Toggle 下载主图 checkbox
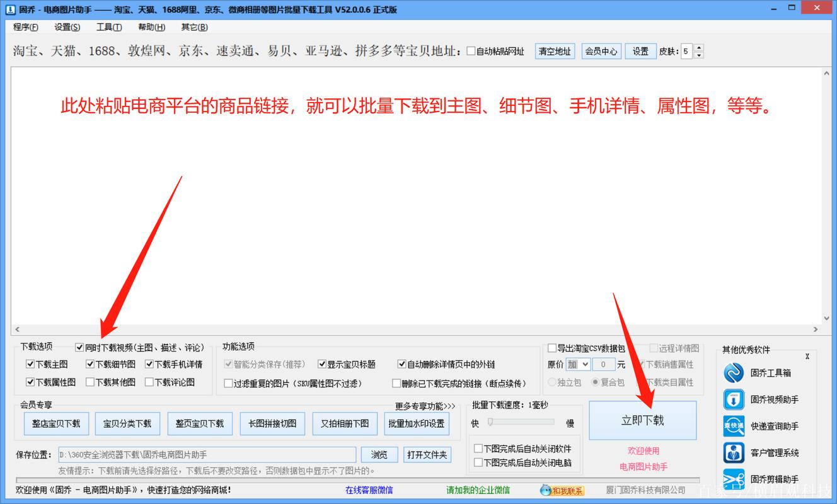This screenshot has width=837, height=504. click(x=30, y=364)
